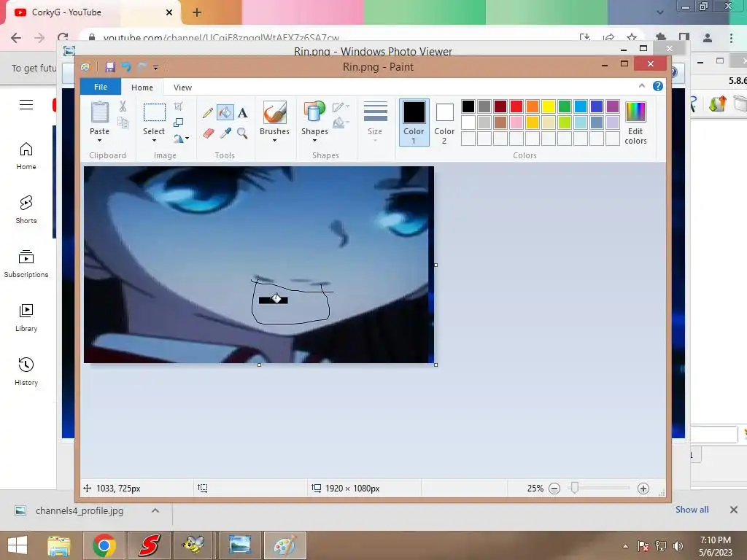Expand channels4_profile.jpg download options chevron
Viewport: 747px width, 560px height.
tap(155, 510)
